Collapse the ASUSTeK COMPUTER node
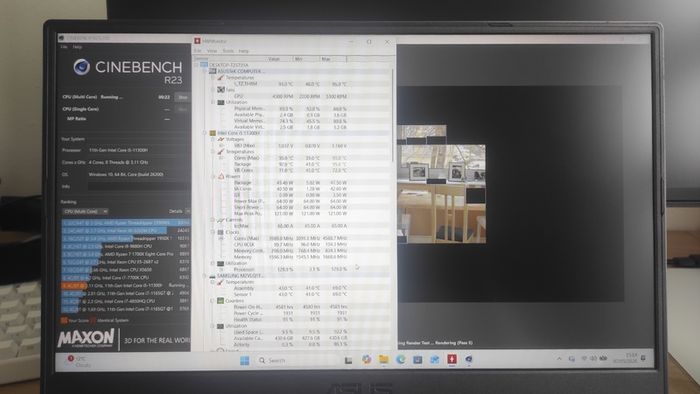Image resolution: width=700 pixels, height=394 pixels. (205, 71)
